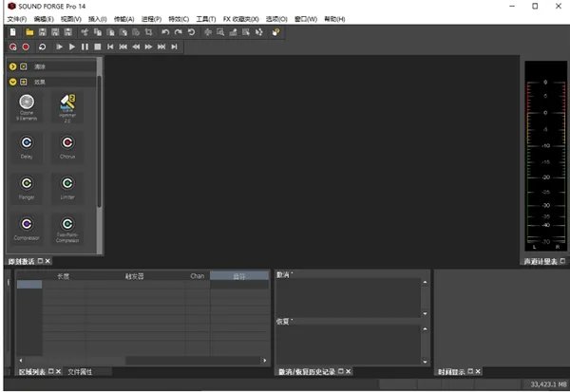Viewport: 570px width, 392px height.
Task: Click the Crop tool icon
Action: click(x=149, y=32)
